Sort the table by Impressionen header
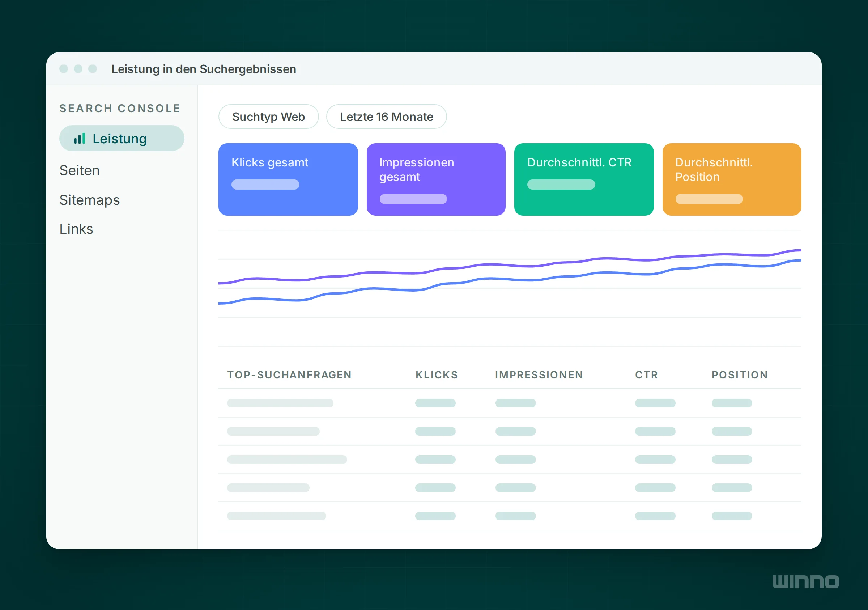868x610 pixels. (x=539, y=375)
